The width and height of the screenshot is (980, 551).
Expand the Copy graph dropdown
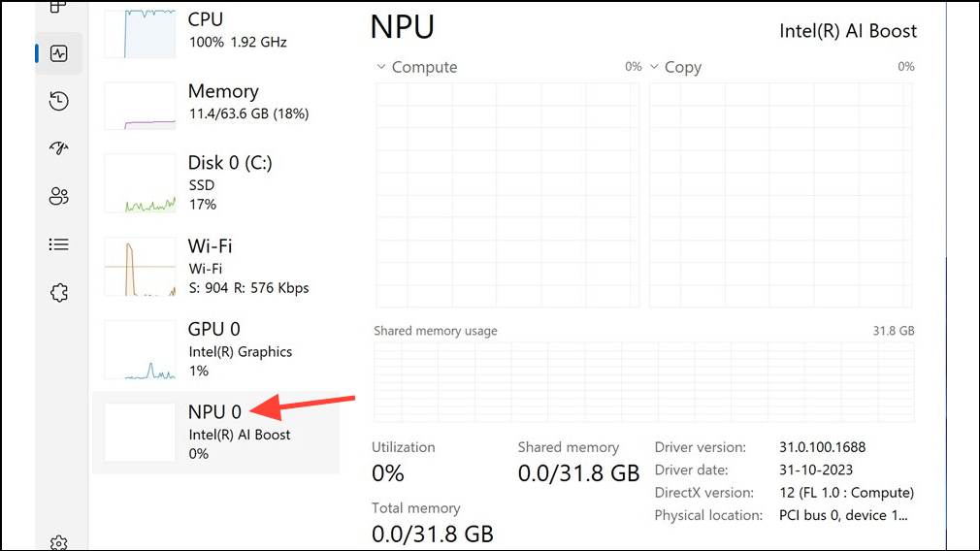654,66
